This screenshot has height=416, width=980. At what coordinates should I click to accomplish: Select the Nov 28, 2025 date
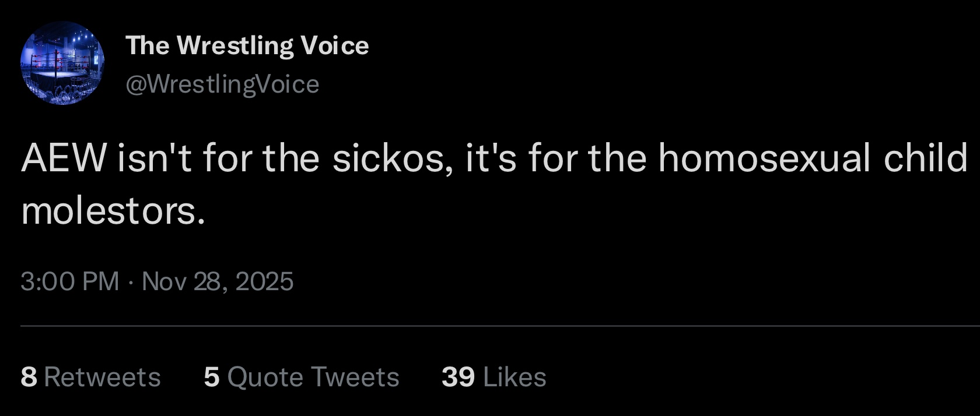click(x=217, y=281)
